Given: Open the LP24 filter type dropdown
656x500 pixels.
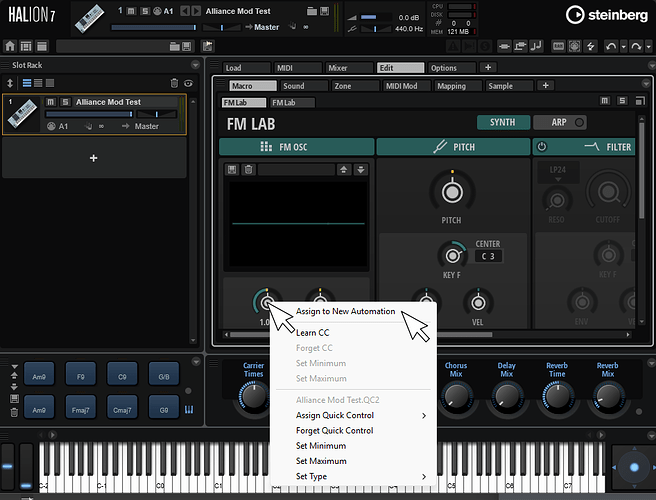Looking at the screenshot, I should click(558, 173).
